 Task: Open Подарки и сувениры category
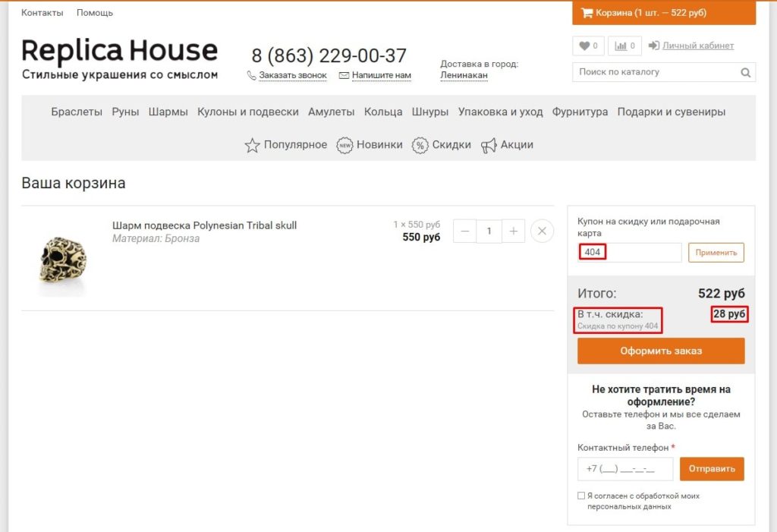pos(671,112)
